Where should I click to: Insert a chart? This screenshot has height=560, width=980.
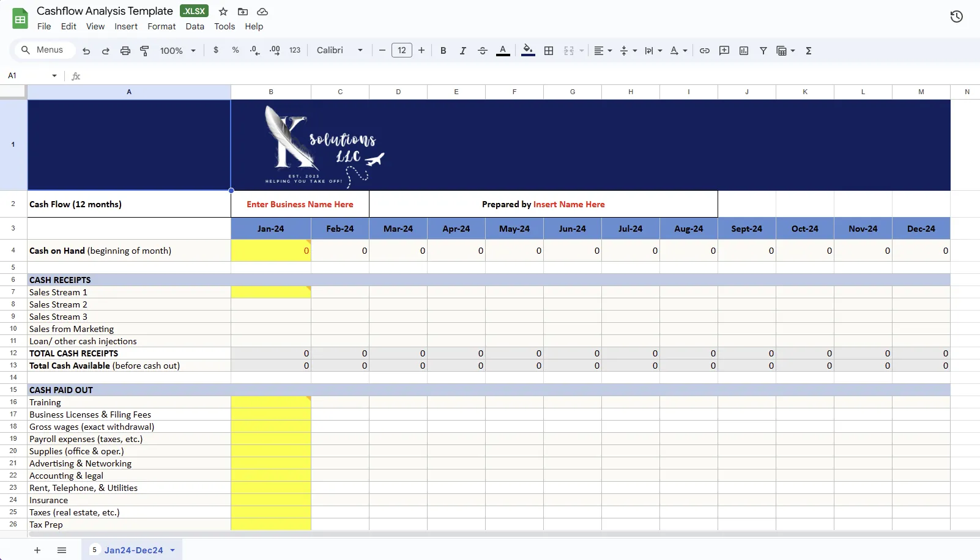[x=743, y=50]
